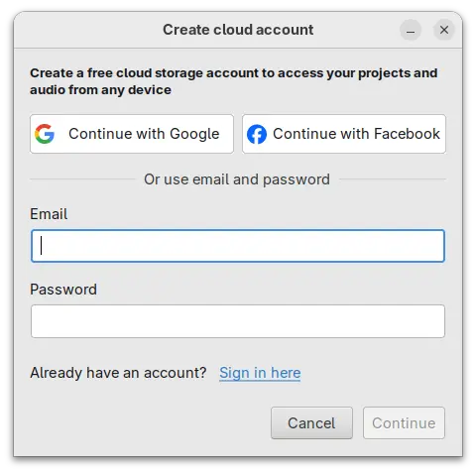This screenshot has height=473, width=476.
Task: Choose the Continue with Google text
Action: 144,134
